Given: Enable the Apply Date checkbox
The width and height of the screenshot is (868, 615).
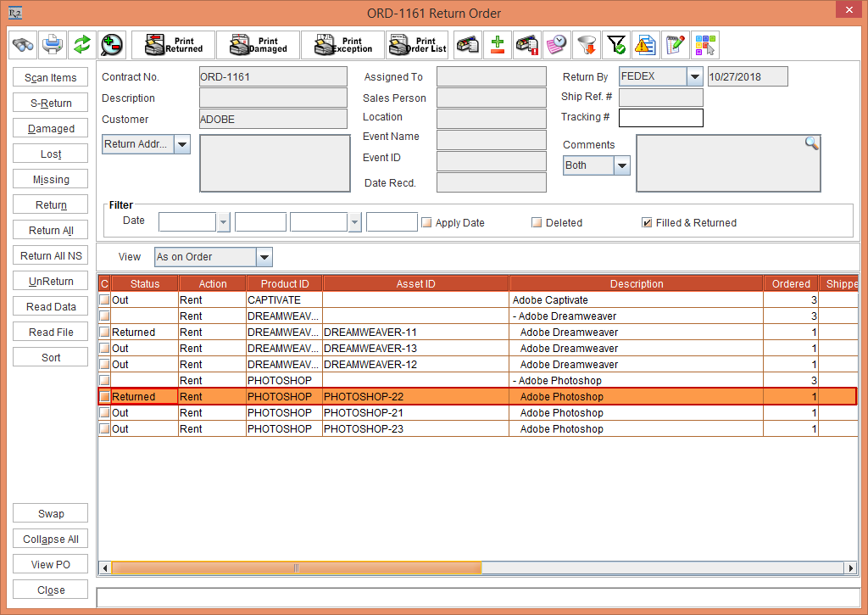Looking at the screenshot, I should 427,223.
